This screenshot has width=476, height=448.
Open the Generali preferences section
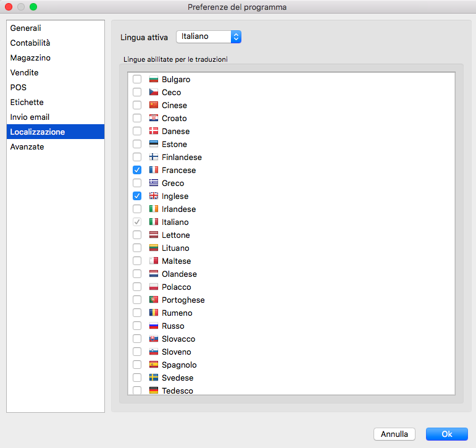point(26,28)
